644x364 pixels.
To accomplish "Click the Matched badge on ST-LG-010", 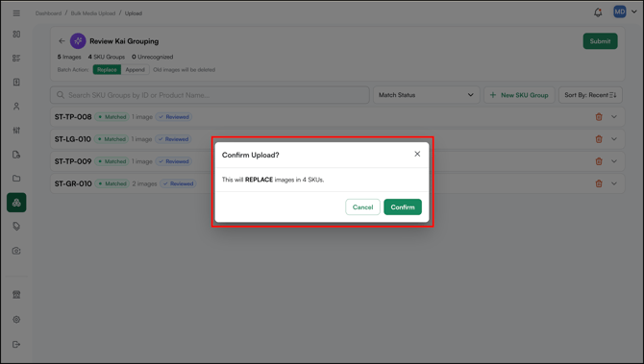I will [111, 139].
